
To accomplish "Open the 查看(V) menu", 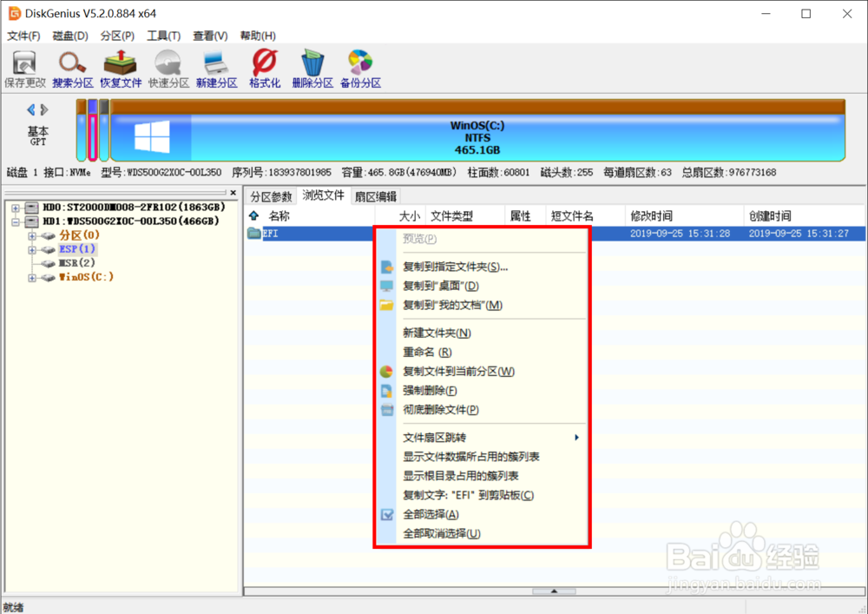I will pos(210,36).
